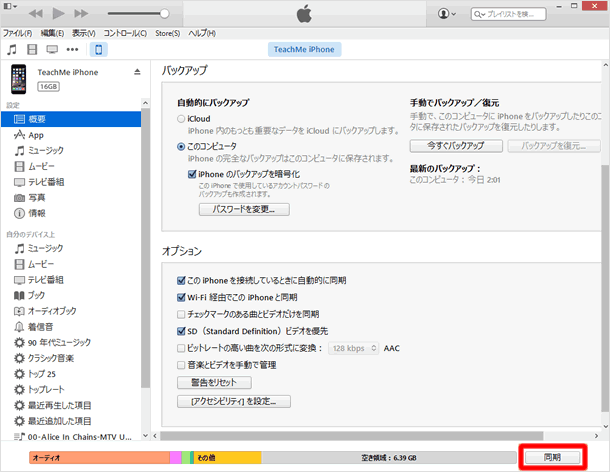Click the パスワードを変更 button
This screenshot has height=472, width=610.
[244, 209]
